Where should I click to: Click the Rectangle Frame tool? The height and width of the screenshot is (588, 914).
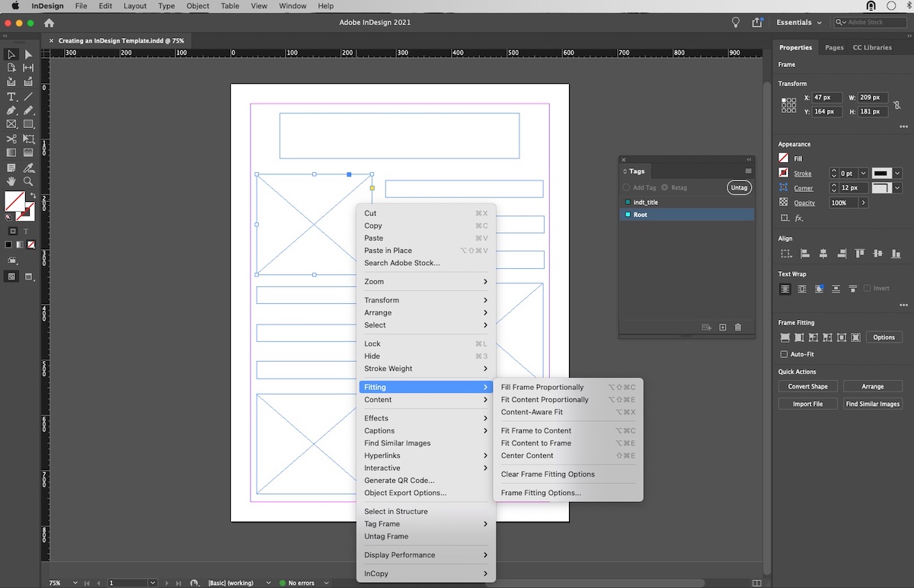point(11,123)
